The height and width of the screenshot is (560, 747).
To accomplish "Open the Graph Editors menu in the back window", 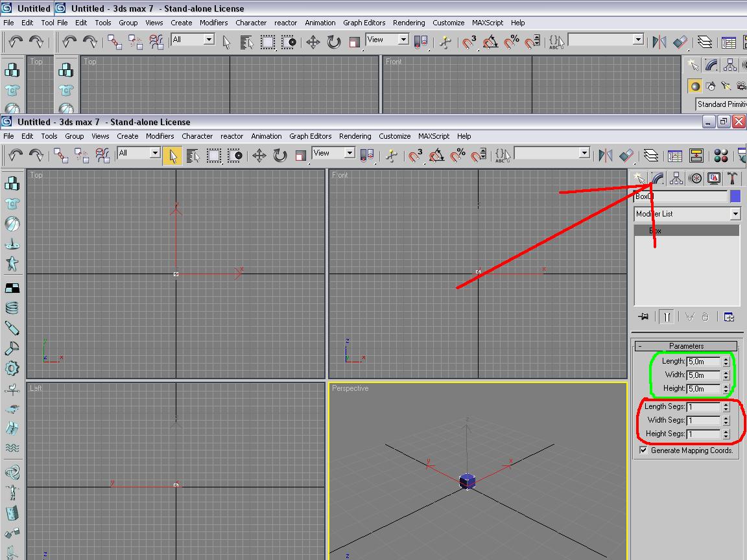I will pos(364,23).
